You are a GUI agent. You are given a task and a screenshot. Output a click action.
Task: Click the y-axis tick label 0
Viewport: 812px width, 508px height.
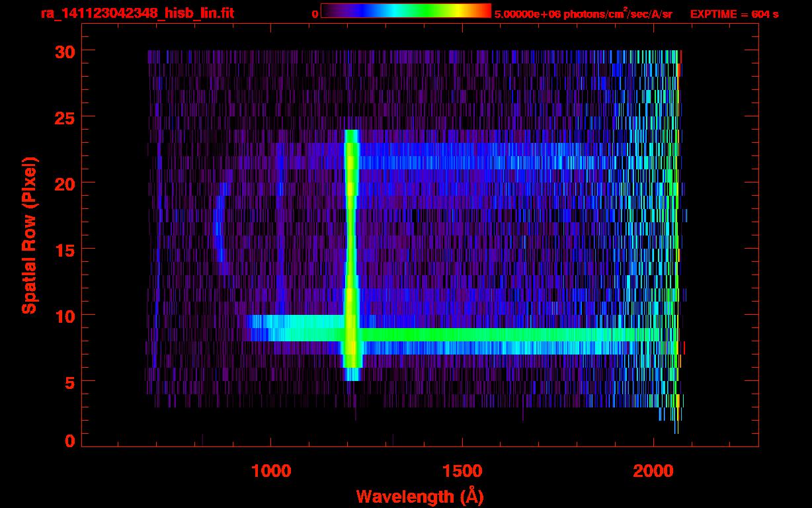70,441
